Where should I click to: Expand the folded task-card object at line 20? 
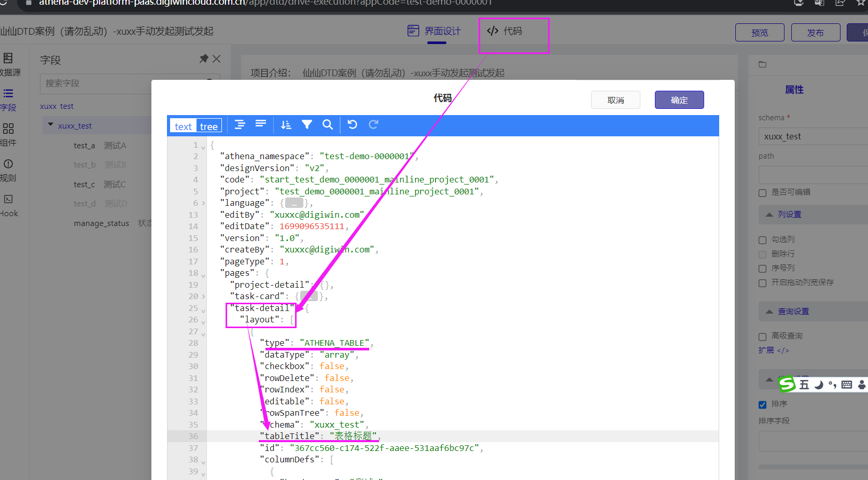(x=203, y=296)
